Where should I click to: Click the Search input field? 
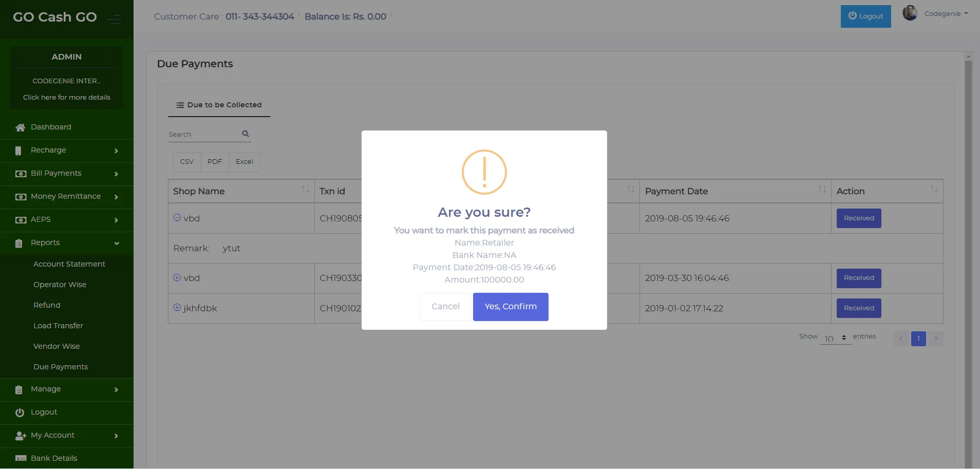pyautogui.click(x=203, y=135)
